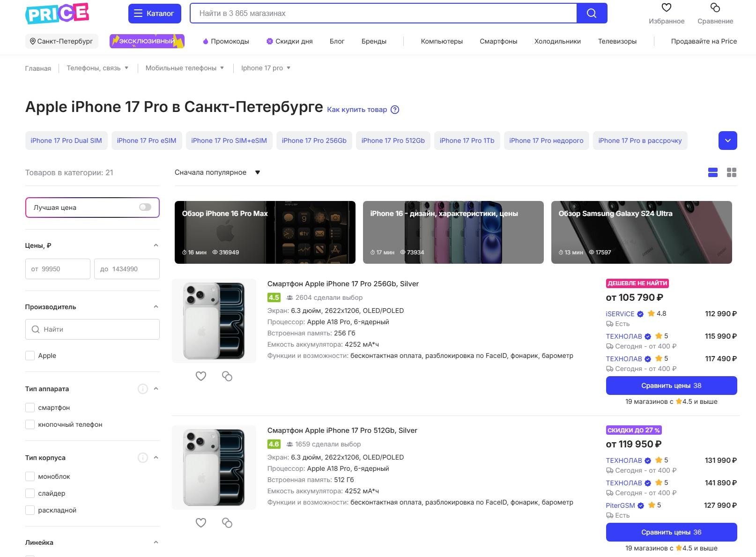
Task: Add iPhone 17 Pro 512Gb to comparison
Action: (227, 523)
